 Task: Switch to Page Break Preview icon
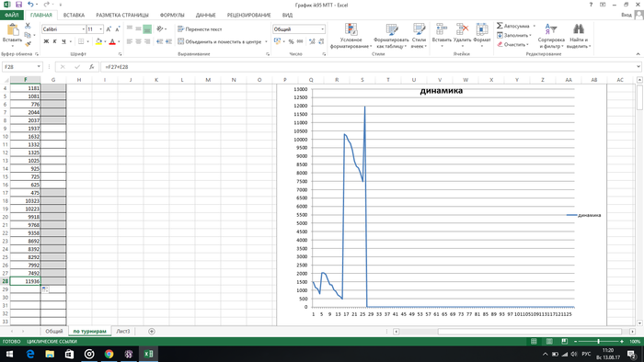pos(564,341)
